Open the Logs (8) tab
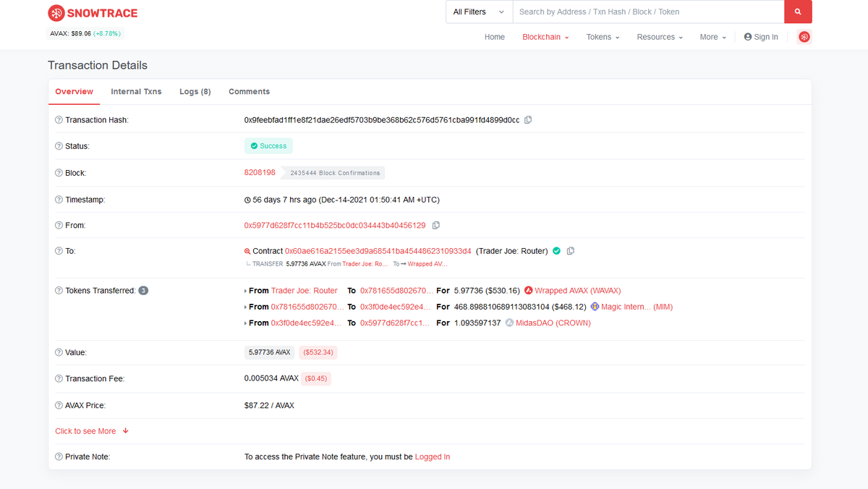The image size is (868, 489). [195, 92]
